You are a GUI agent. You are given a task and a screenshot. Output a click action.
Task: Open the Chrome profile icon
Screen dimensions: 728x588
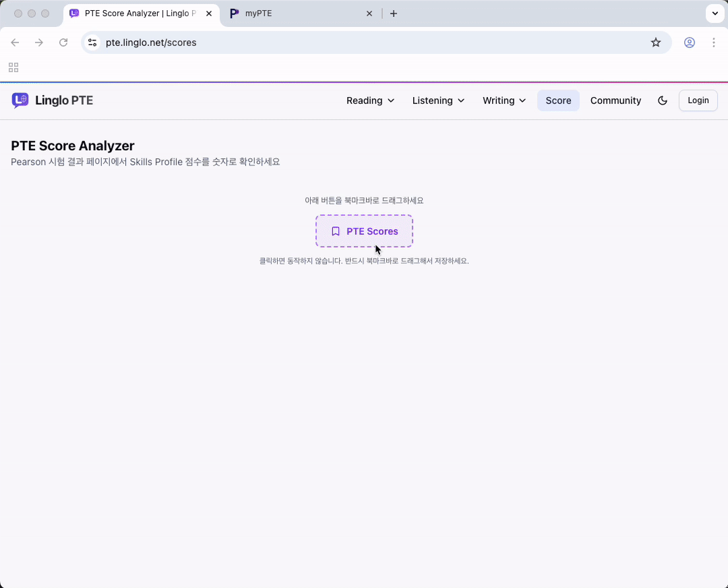690,42
